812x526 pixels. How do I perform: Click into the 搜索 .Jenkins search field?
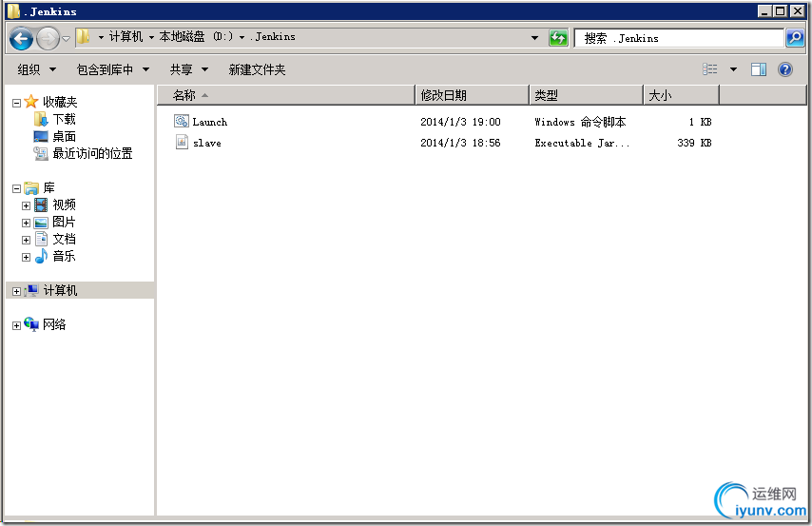(x=679, y=38)
